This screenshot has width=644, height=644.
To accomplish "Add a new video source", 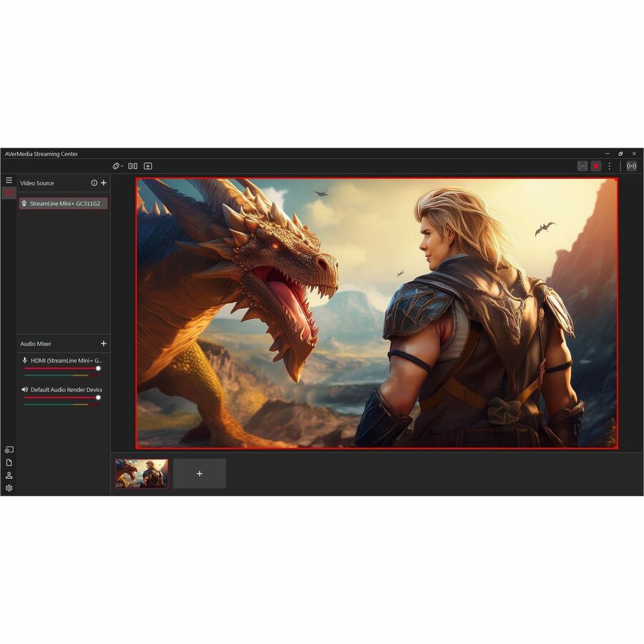I will [x=104, y=183].
